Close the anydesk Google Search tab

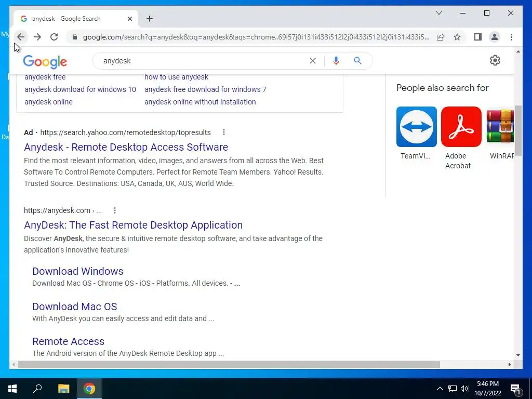click(129, 19)
